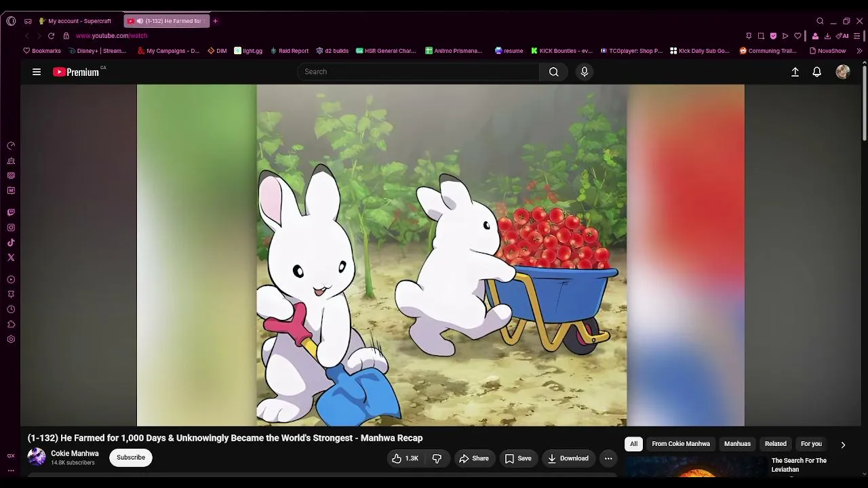Open the Aria AI toolbar button
Viewport: 868px width, 488px height.
[842, 36]
